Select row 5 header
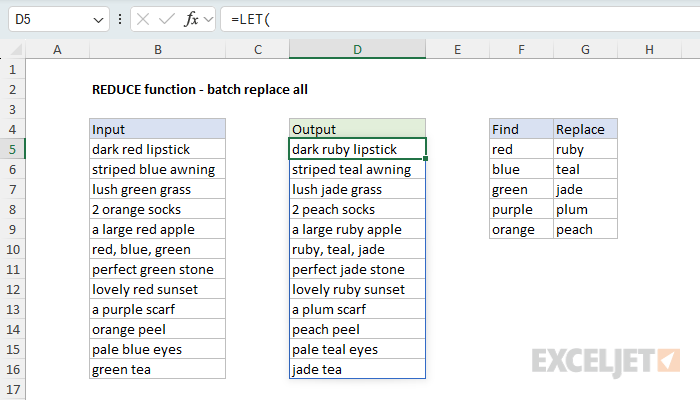The image size is (700, 400). pyautogui.click(x=12, y=149)
